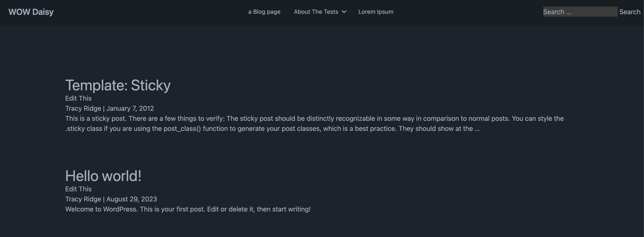Click the ellipsis ending the sticky excerpt

tap(477, 129)
